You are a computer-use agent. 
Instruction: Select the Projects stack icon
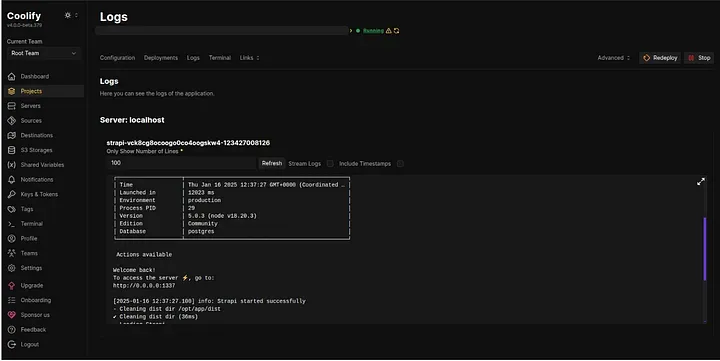click(12, 91)
